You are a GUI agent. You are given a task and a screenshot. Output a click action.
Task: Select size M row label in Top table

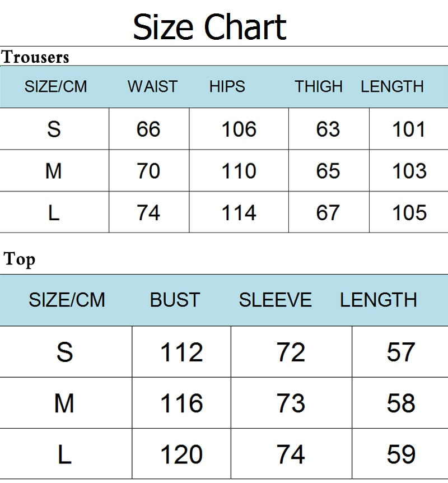[64, 403]
